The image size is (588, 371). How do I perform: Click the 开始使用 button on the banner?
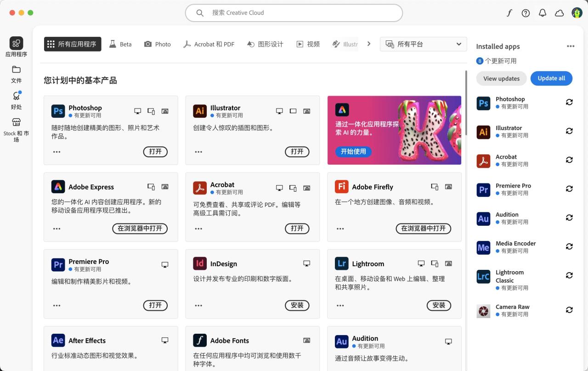(353, 152)
